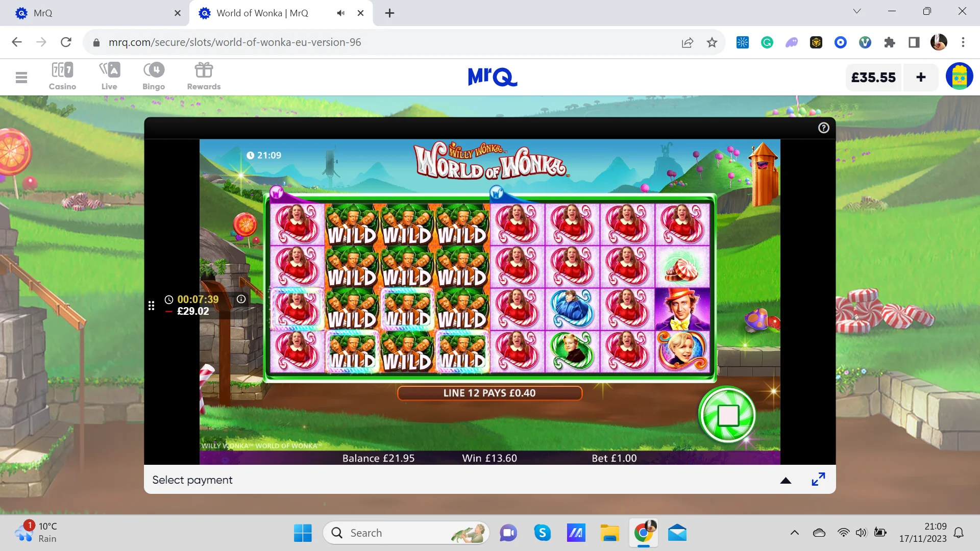980x551 pixels.
Task: Open the blue circle extension icon
Action: [841, 42]
